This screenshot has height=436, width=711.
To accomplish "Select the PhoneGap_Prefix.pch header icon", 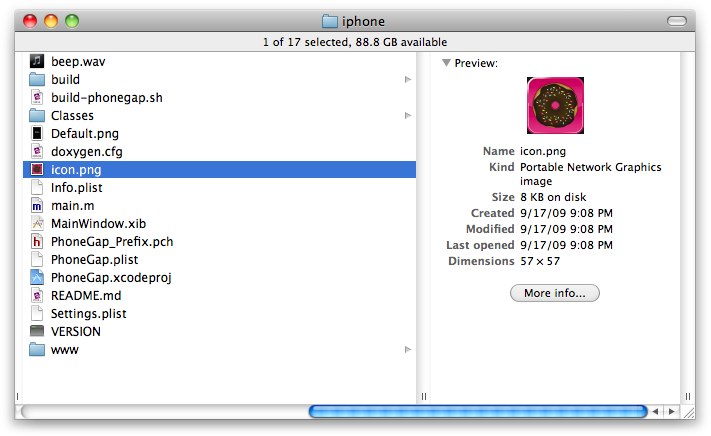I will [x=37, y=241].
